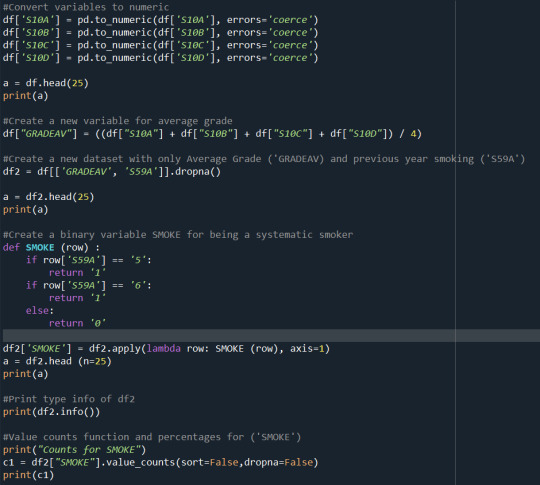This screenshot has width=540, height=485.
Task: Click the line return '0'
Action: pos(77,323)
